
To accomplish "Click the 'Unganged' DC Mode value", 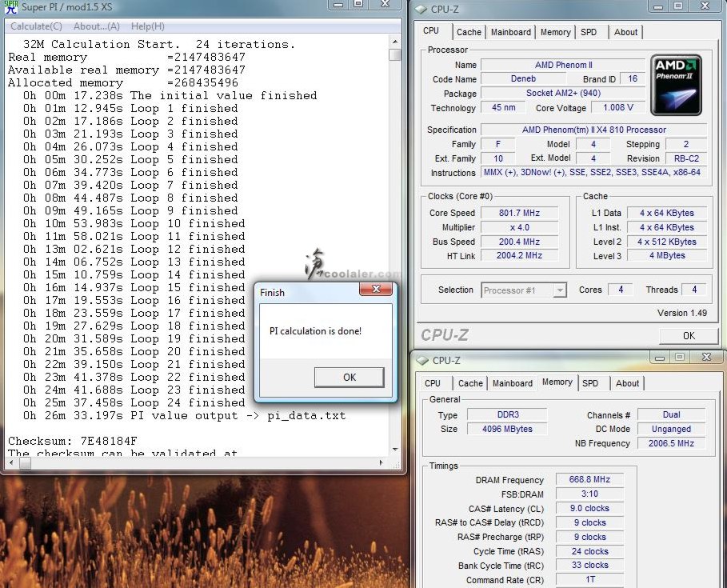I will click(x=671, y=429).
